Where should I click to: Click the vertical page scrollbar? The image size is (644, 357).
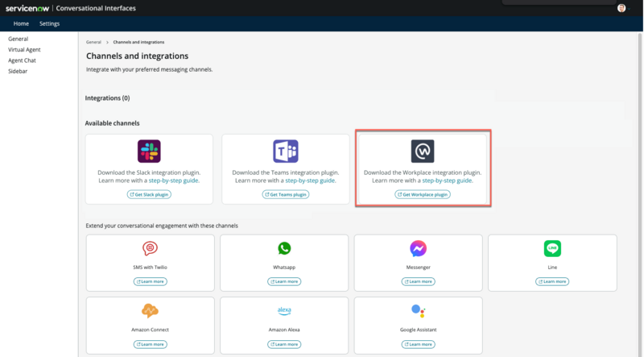click(639, 193)
